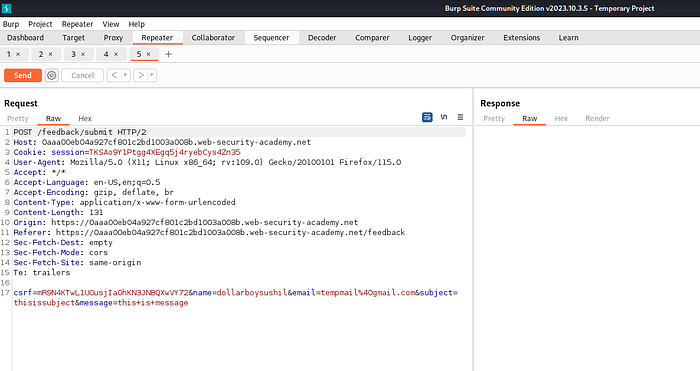
Task: Close Repeater tab 3
Action: [83, 54]
